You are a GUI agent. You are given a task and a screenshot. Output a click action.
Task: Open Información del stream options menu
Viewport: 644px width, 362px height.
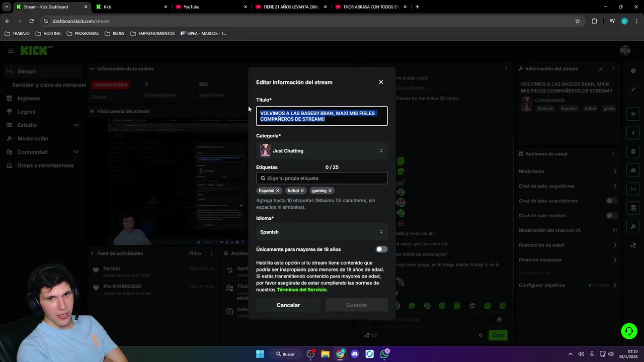(613, 69)
